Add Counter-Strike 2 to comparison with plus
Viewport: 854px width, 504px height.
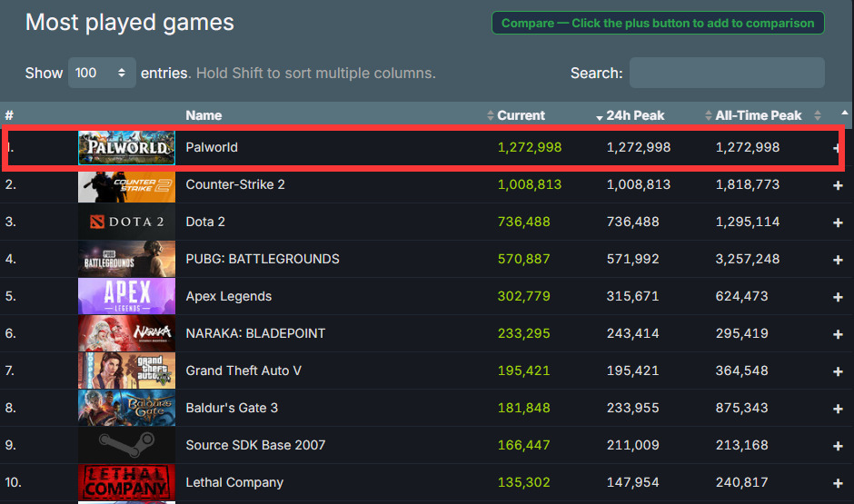click(838, 185)
